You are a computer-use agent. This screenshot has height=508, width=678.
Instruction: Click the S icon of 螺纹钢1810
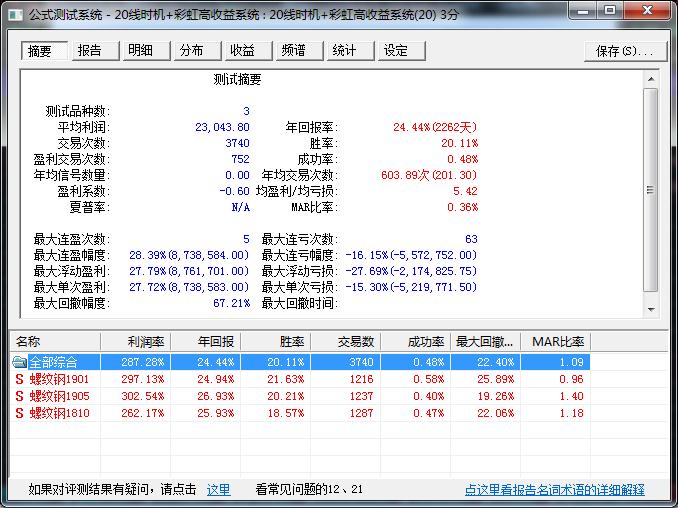click(x=19, y=413)
